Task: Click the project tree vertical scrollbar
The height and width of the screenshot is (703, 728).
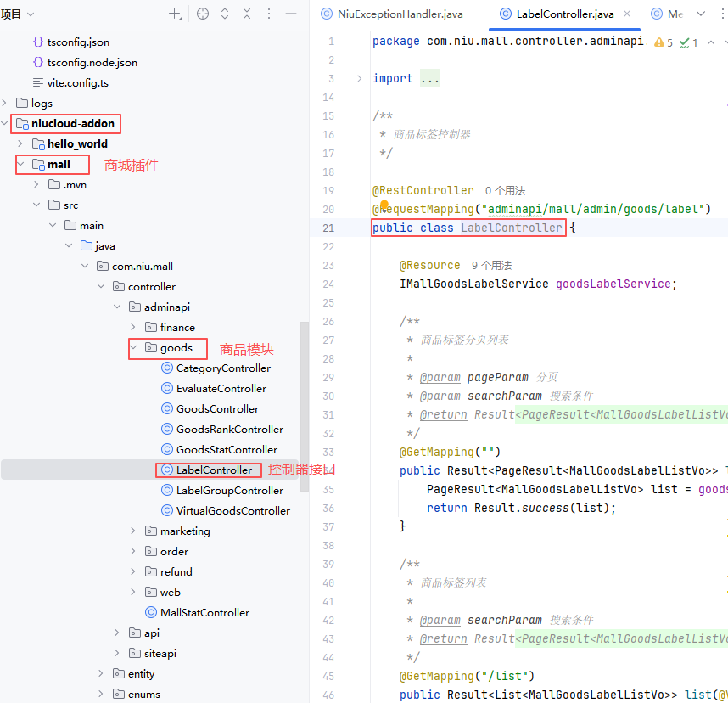Action: coord(304,408)
